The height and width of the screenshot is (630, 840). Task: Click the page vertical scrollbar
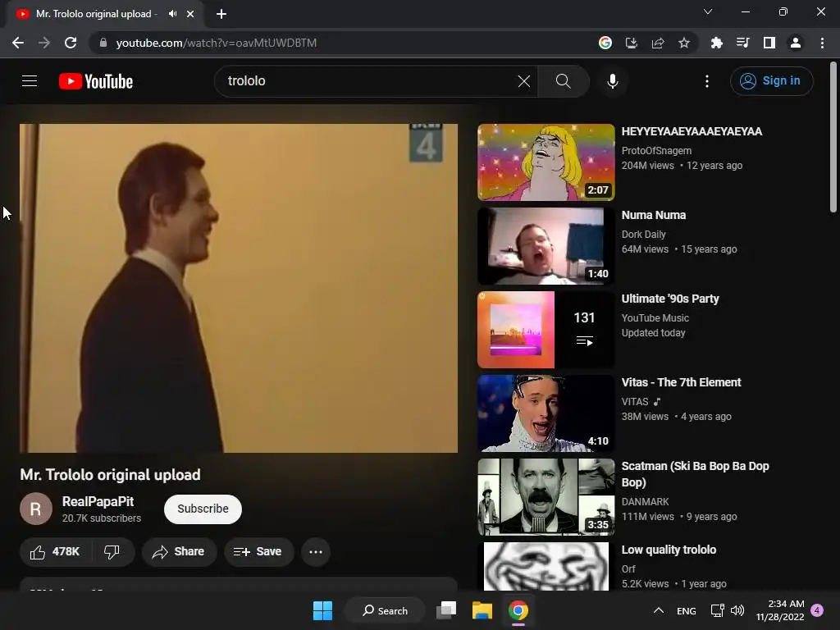833,138
